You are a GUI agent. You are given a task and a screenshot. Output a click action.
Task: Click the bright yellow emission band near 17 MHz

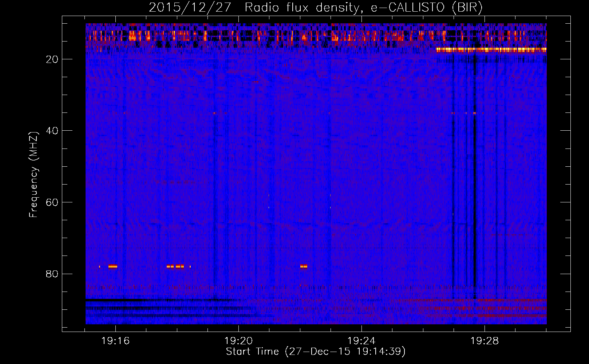pos(491,50)
